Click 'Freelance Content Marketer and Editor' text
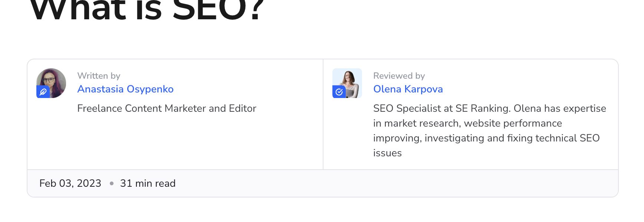Image resolution: width=644 pixels, height=222 pixels. tap(167, 108)
